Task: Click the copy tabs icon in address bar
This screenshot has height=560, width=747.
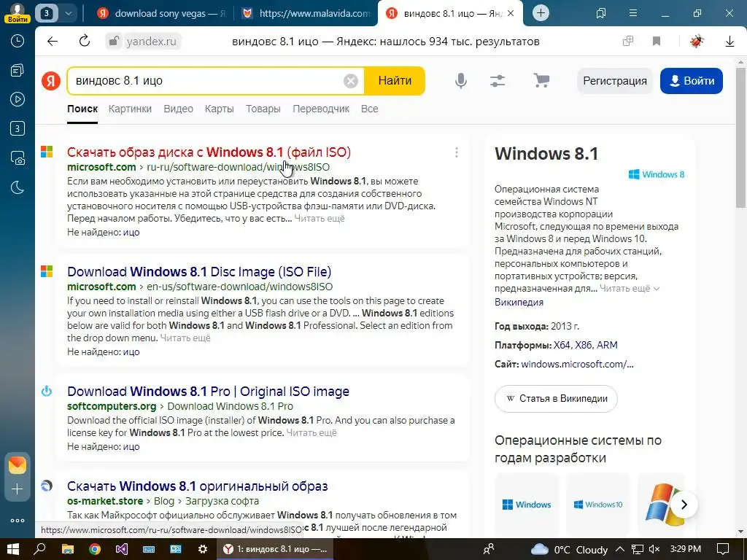Action: pyautogui.click(x=628, y=42)
